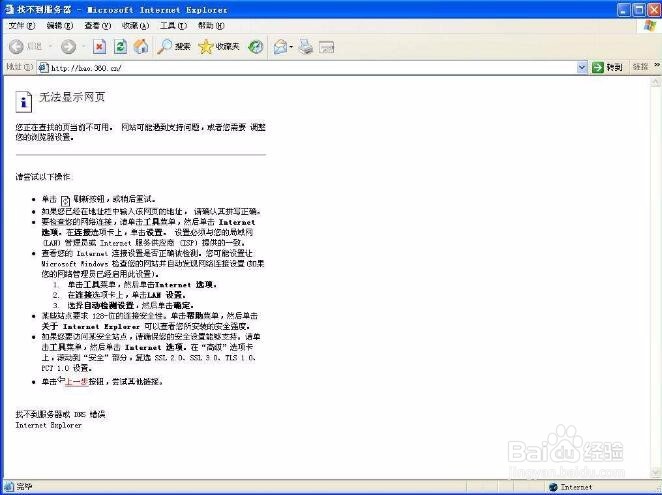Screen dimensions: 662x495
Task: Refresh the page using toolbar refresh icon
Action: [x=120, y=46]
